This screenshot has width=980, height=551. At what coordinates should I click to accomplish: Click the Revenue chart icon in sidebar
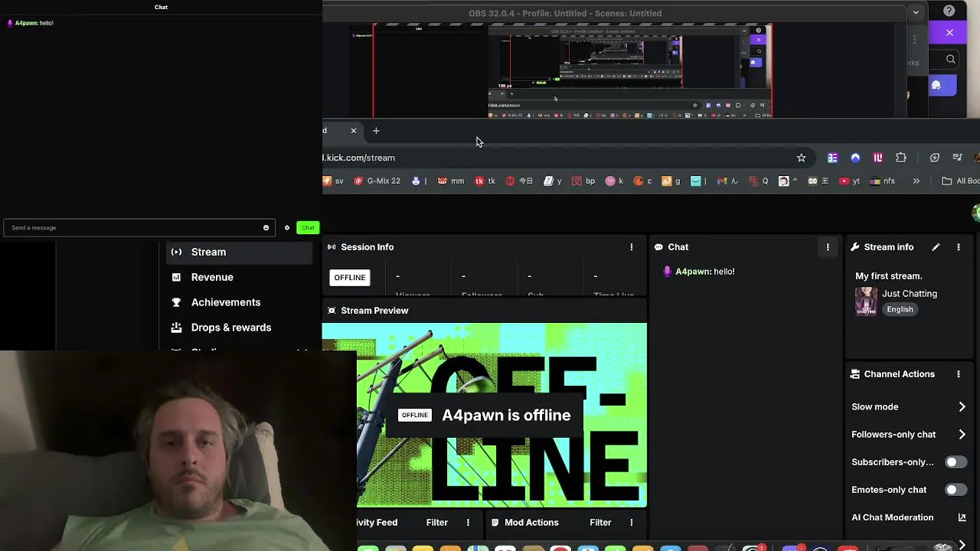pos(176,277)
